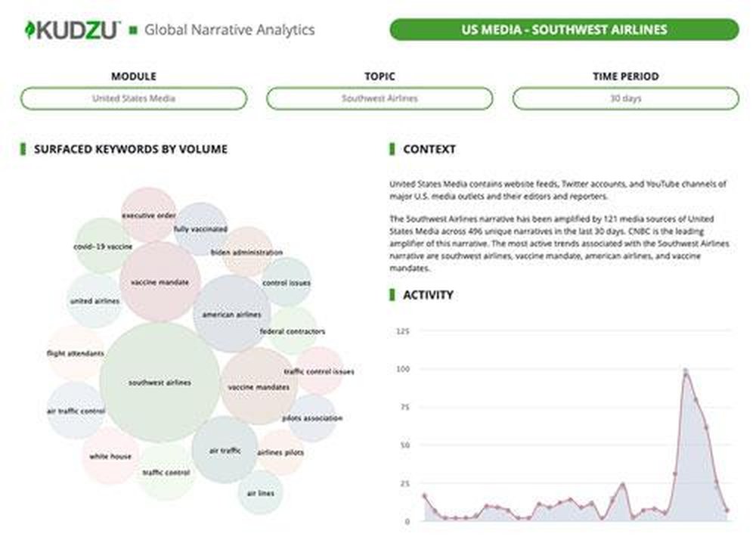Click the first data point on Activity chart

click(424, 495)
